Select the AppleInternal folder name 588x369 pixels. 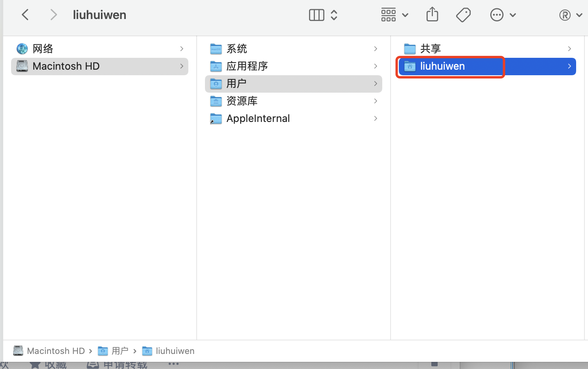258,118
